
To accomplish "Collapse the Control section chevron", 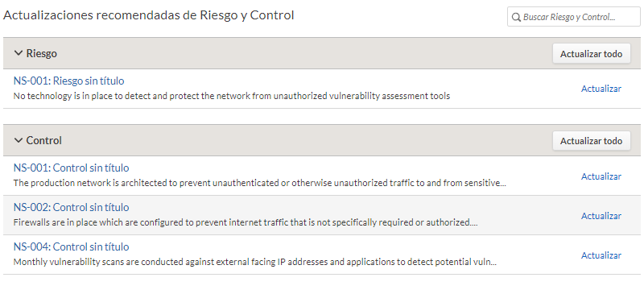I will coord(18,140).
